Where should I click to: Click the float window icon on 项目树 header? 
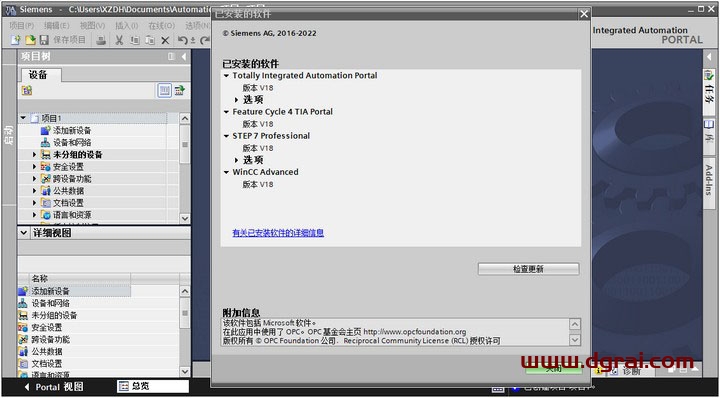pos(171,56)
